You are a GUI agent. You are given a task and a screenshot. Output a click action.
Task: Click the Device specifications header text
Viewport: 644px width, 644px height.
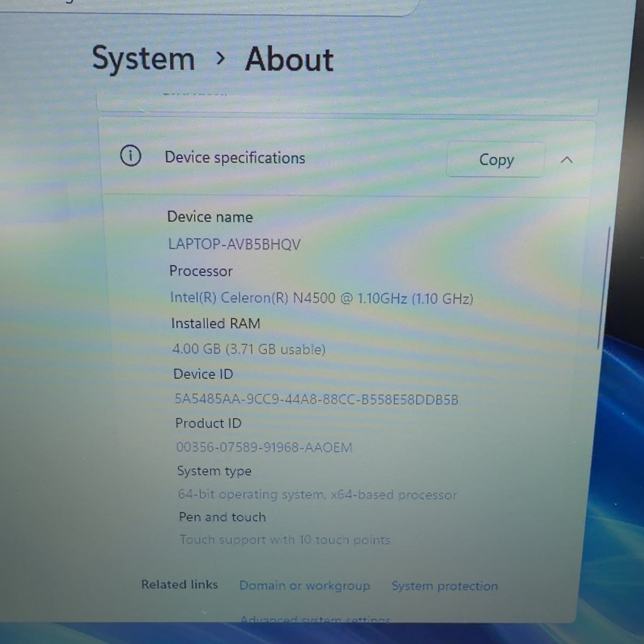[235, 158]
